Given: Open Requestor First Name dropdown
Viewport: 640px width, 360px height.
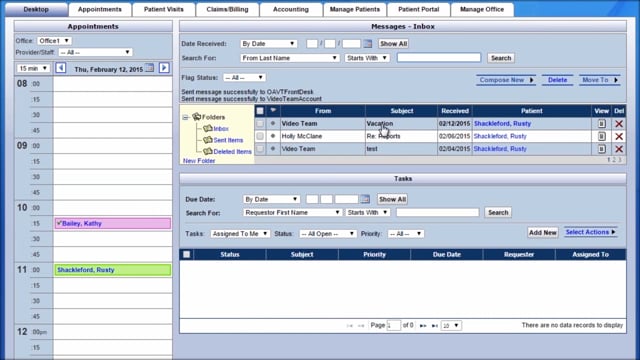Looking at the screenshot, I should point(292,212).
